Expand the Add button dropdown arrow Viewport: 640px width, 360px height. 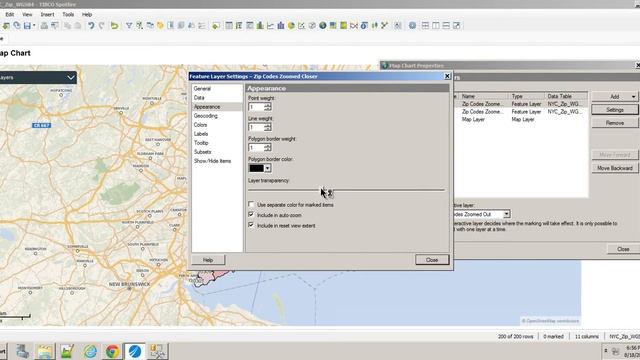(x=633, y=97)
